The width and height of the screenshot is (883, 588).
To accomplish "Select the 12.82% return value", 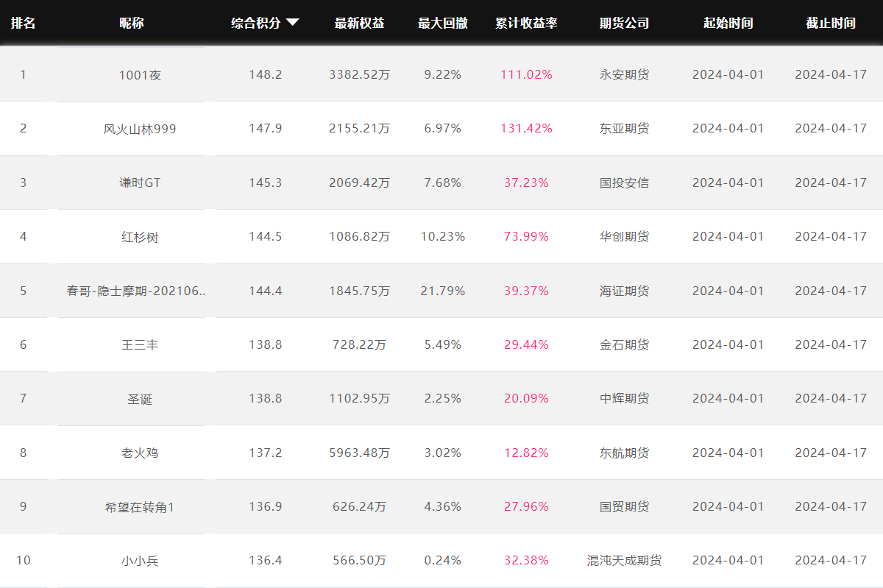I will click(526, 453).
